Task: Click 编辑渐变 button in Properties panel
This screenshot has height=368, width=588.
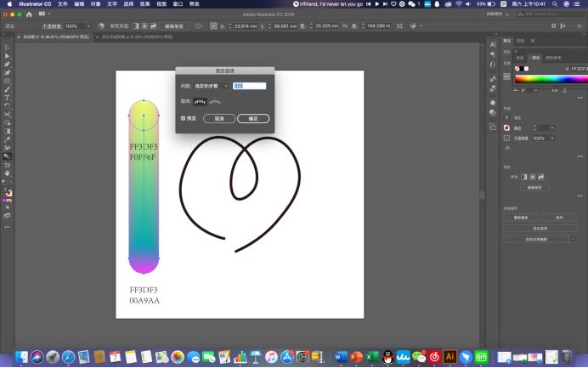Action: point(534,187)
